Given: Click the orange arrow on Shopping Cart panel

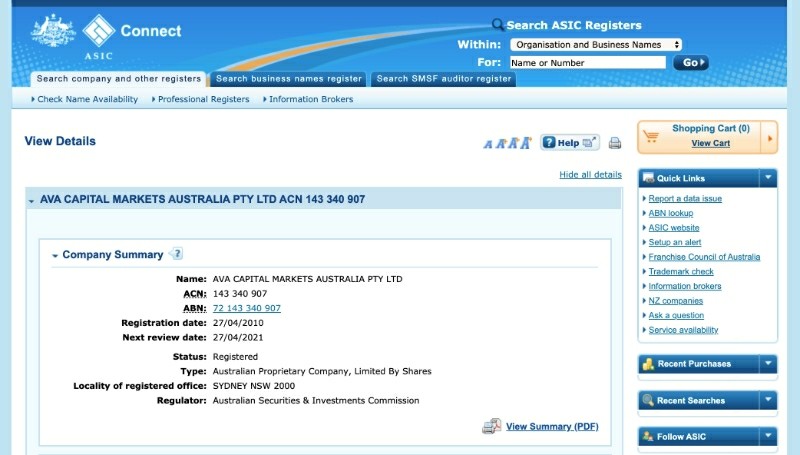Looking at the screenshot, I should point(769,138).
